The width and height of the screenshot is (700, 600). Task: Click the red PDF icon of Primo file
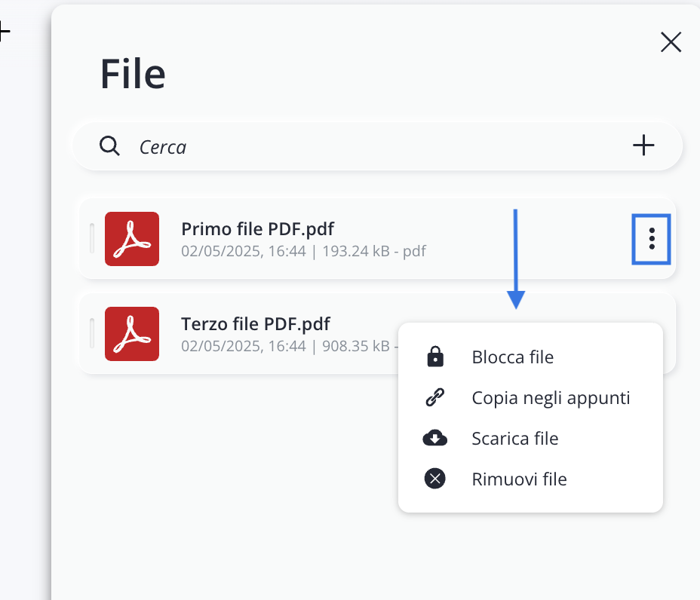[x=132, y=239]
